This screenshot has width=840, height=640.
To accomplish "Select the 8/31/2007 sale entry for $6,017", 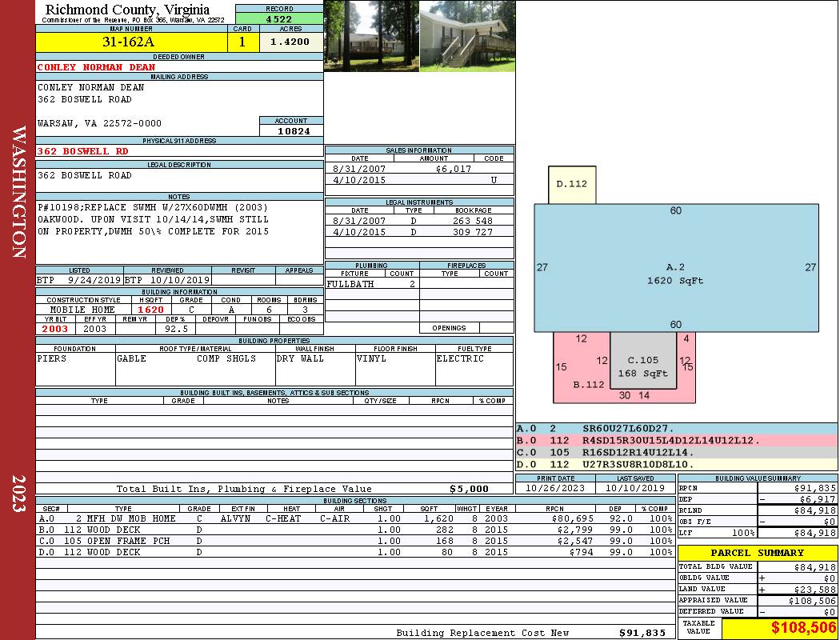I will [x=418, y=169].
